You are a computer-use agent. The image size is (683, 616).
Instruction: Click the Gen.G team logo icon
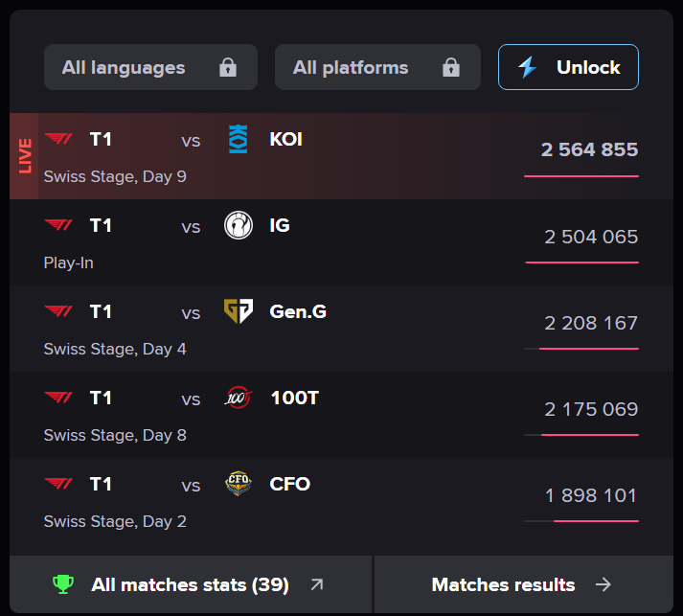tap(238, 312)
